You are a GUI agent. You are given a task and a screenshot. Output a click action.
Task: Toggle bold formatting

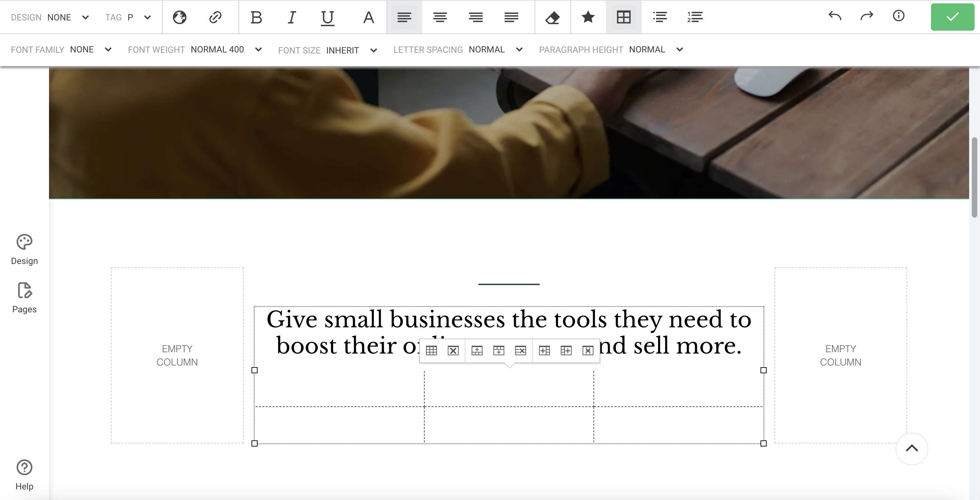click(x=257, y=17)
